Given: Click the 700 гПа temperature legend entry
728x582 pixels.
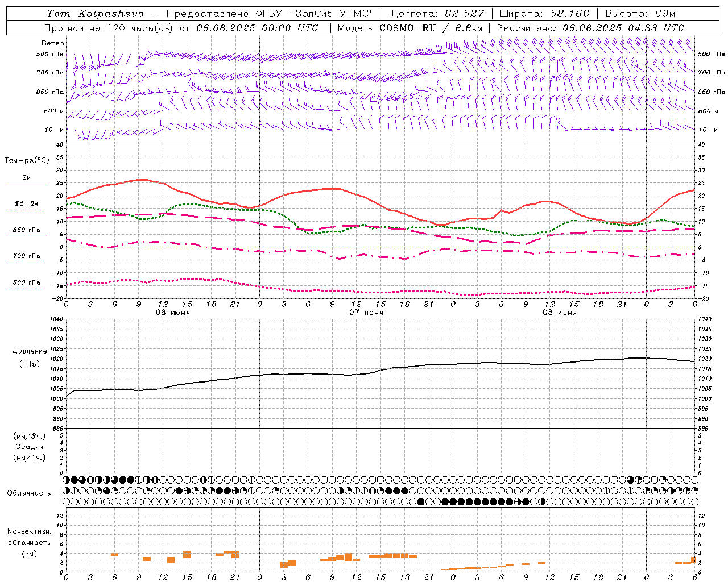Looking at the screenshot, I should point(27,256).
